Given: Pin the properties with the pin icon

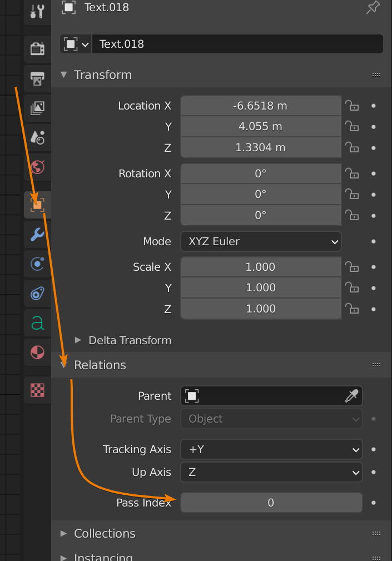Looking at the screenshot, I should click(373, 8).
